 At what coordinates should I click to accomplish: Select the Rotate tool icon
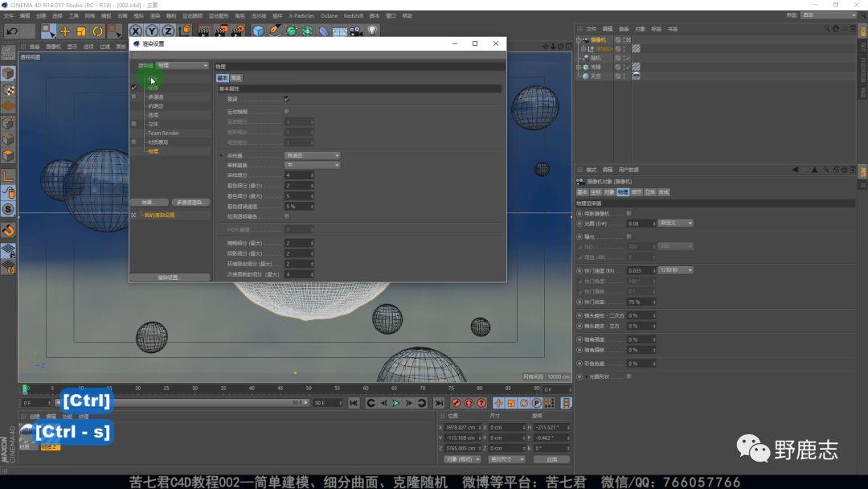[x=97, y=31]
